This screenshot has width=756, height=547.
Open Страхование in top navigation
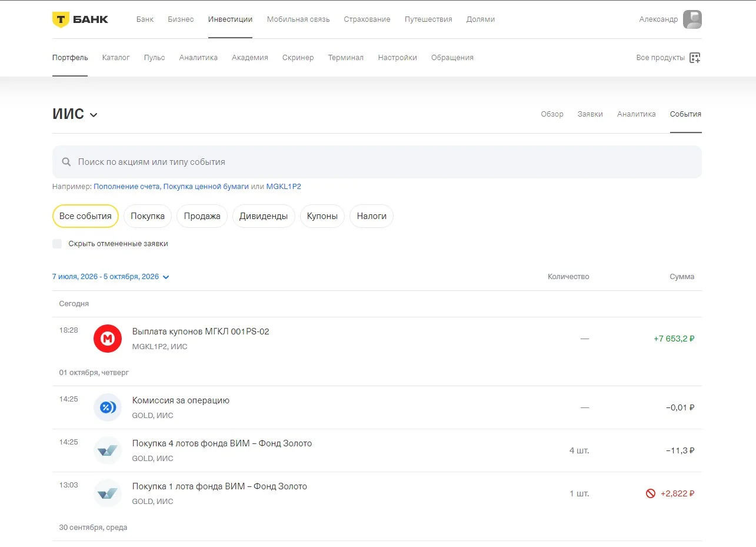(367, 19)
